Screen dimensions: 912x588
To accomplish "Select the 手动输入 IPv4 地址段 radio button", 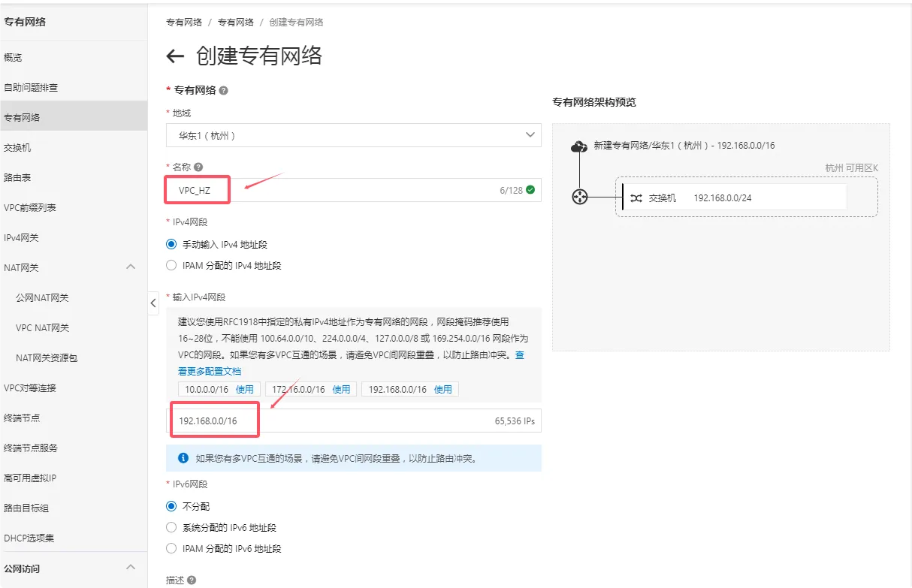I will tap(171, 243).
